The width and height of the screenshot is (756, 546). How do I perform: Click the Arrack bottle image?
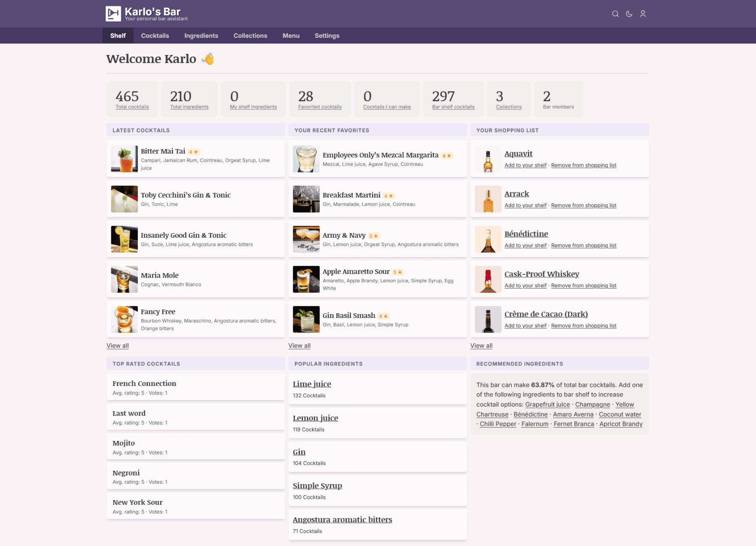pos(488,199)
